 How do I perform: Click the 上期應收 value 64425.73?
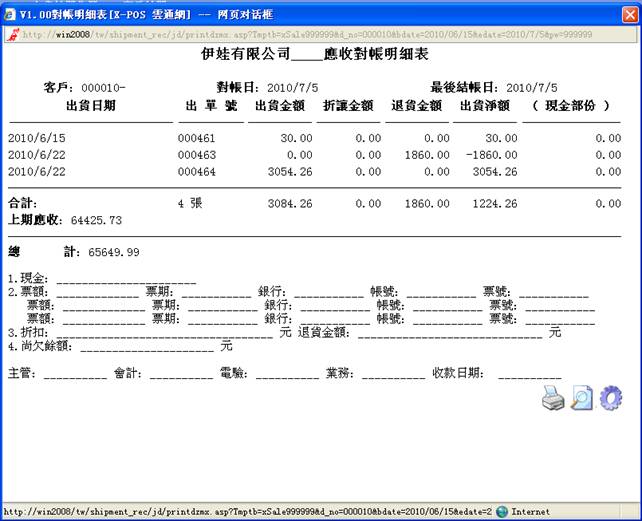click(95, 220)
